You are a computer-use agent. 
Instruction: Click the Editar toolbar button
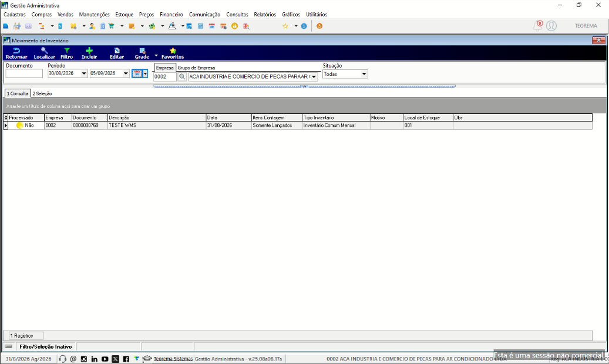coord(116,53)
